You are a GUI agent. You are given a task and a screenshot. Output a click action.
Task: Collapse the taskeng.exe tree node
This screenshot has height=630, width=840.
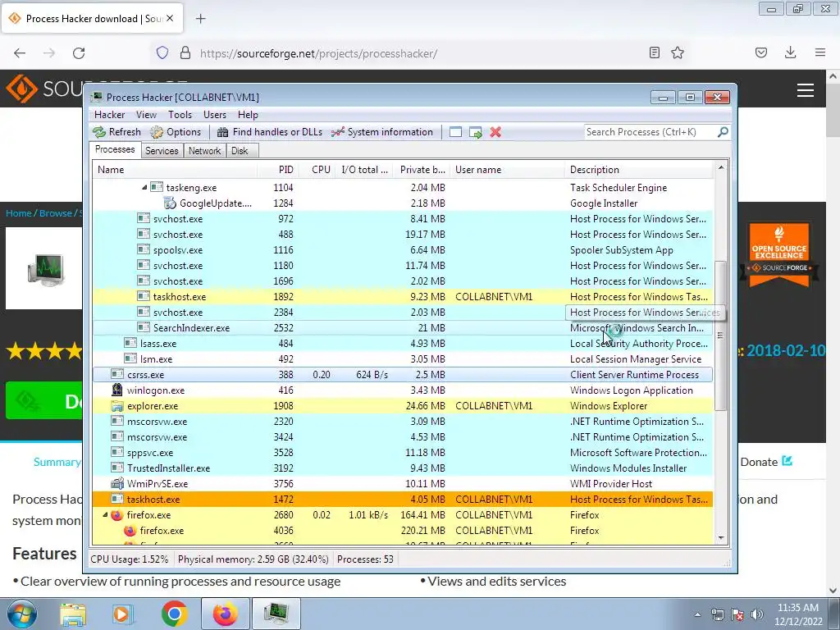(x=144, y=188)
